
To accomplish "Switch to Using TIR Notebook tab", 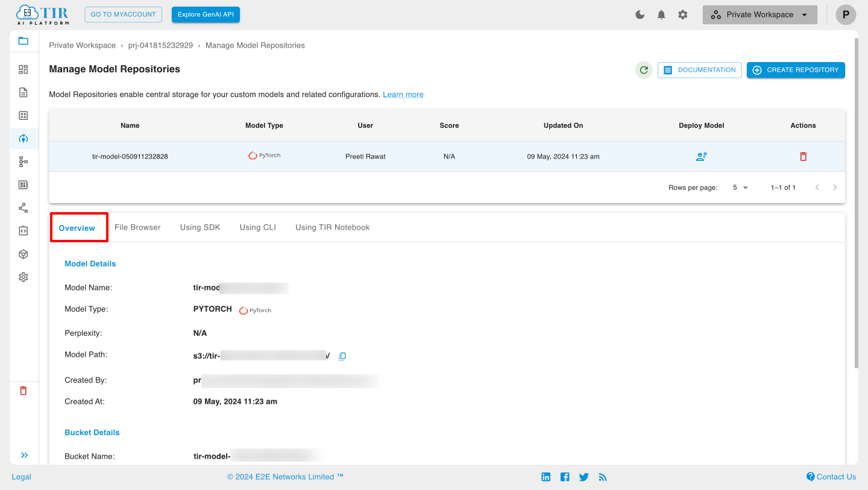I will pyautogui.click(x=333, y=227).
